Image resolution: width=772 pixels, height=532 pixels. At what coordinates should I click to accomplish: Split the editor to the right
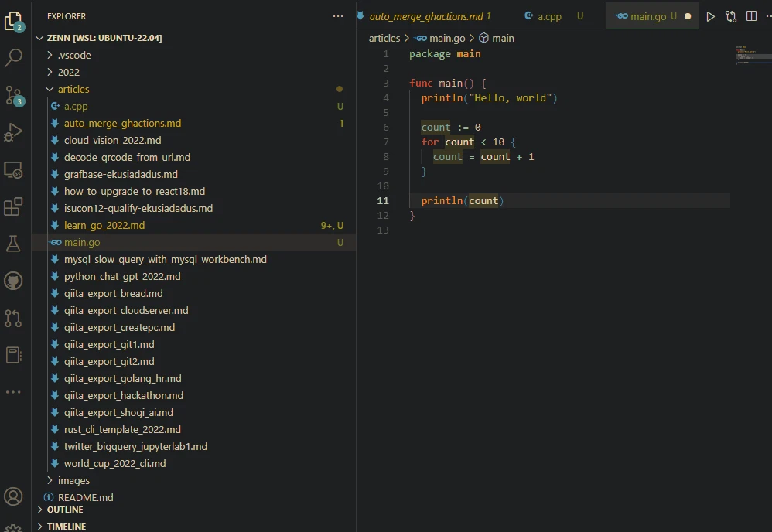(751, 17)
